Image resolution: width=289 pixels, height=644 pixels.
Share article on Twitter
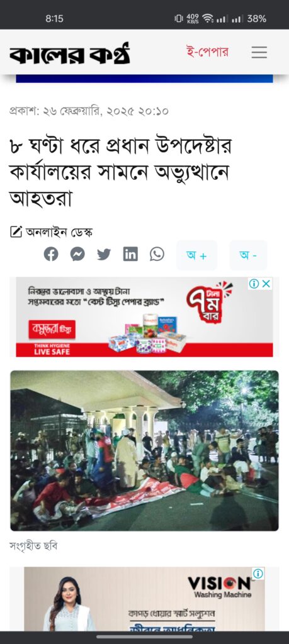point(104,255)
